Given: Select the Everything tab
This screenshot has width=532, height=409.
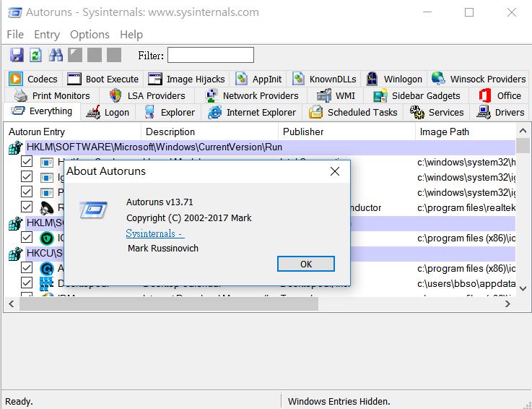Looking at the screenshot, I should pyautogui.click(x=42, y=111).
